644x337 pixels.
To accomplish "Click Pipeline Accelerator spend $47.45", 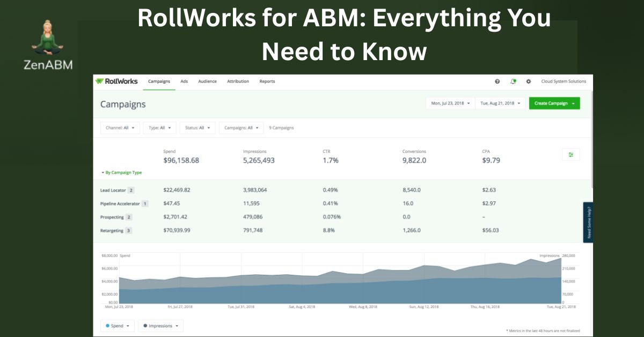I will click(x=172, y=203).
